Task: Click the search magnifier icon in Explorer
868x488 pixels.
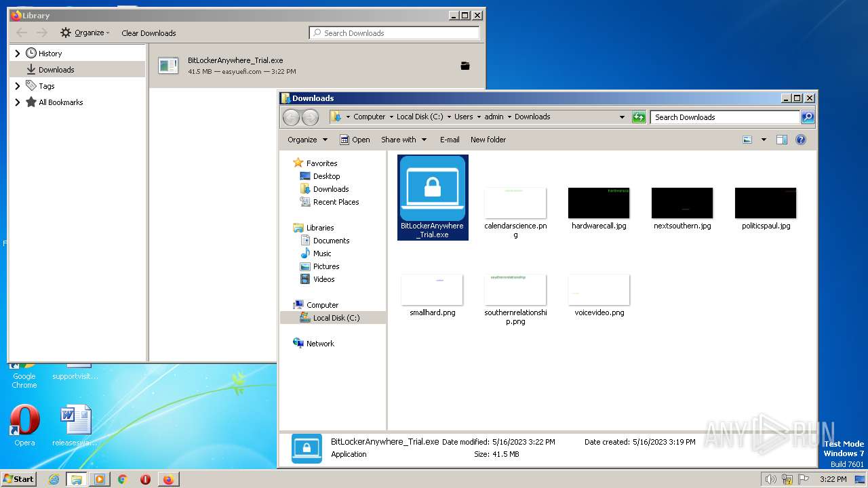Action: [x=807, y=117]
